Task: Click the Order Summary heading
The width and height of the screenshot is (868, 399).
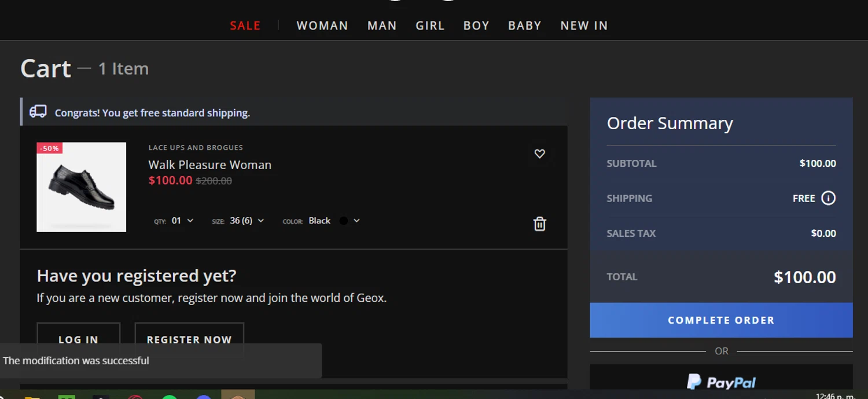Action: pyautogui.click(x=670, y=123)
